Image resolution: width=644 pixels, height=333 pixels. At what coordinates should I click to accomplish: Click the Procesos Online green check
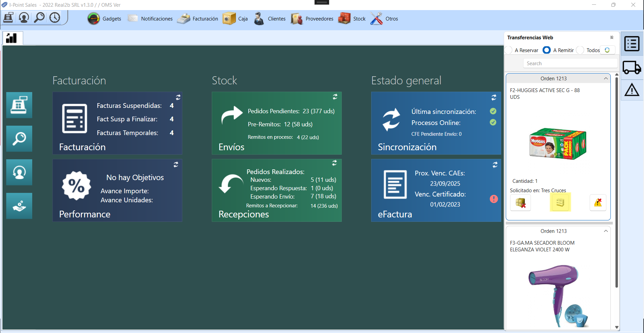click(493, 122)
